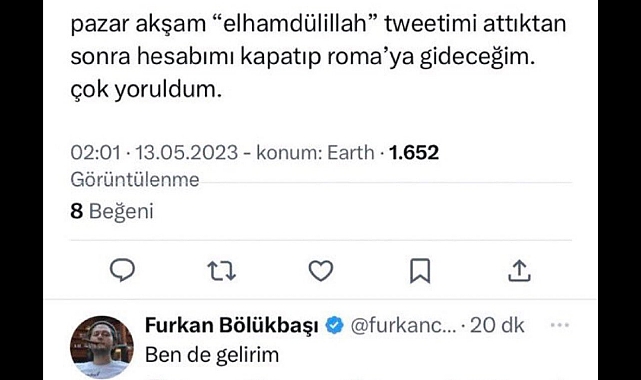The width and height of the screenshot is (641, 380).
Task: Click the main tweet text "çok yoruldum."
Action: pos(146,89)
